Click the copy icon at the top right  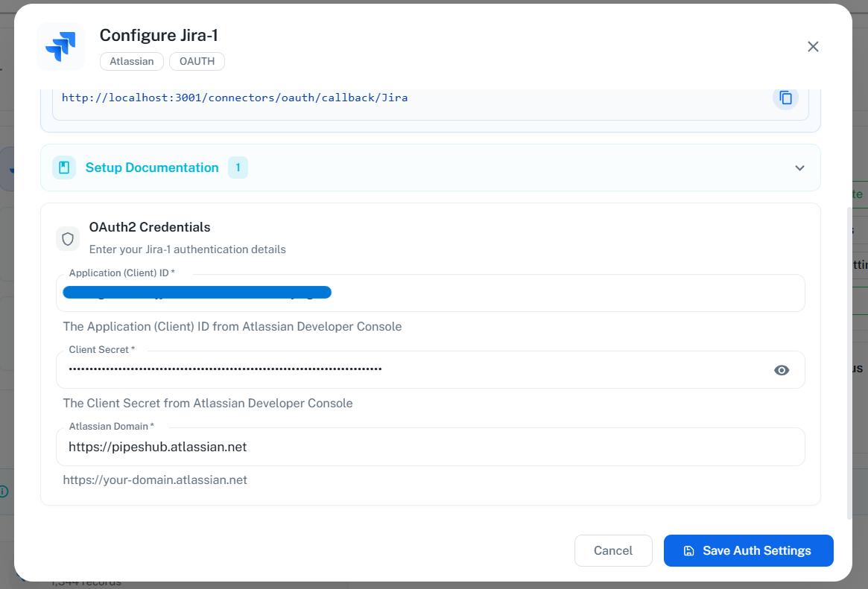pos(785,98)
